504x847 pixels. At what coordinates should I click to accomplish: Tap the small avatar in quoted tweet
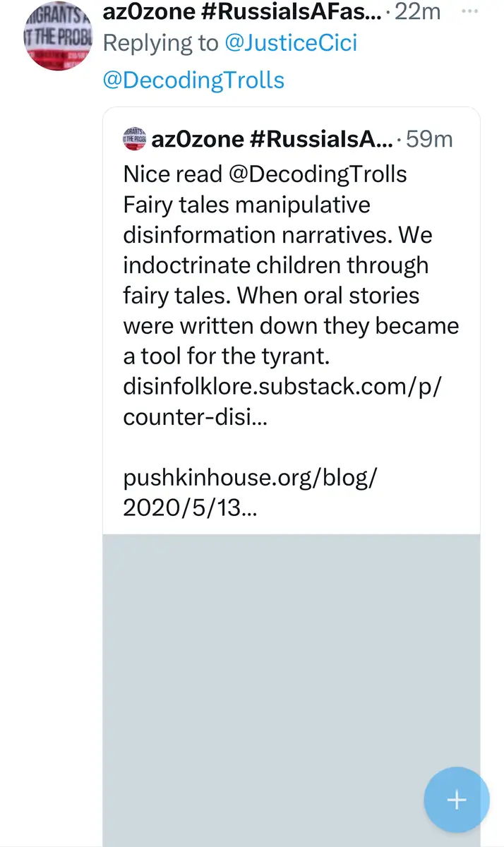click(134, 138)
